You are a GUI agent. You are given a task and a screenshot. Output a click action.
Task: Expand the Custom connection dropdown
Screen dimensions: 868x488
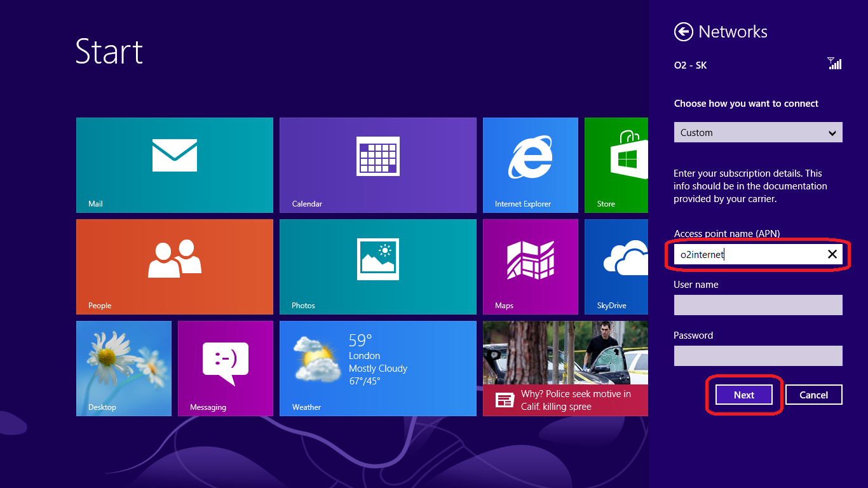[x=757, y=133]
